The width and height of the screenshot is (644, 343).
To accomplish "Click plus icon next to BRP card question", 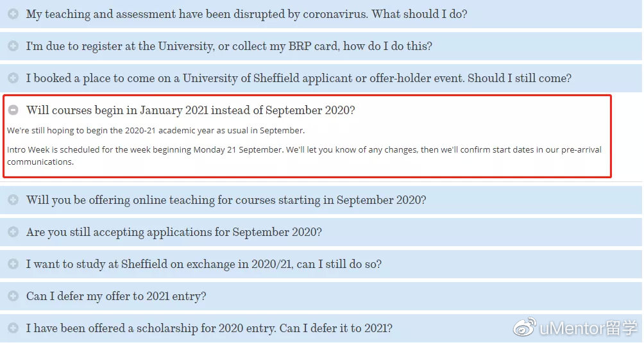I will click(13, 46).
